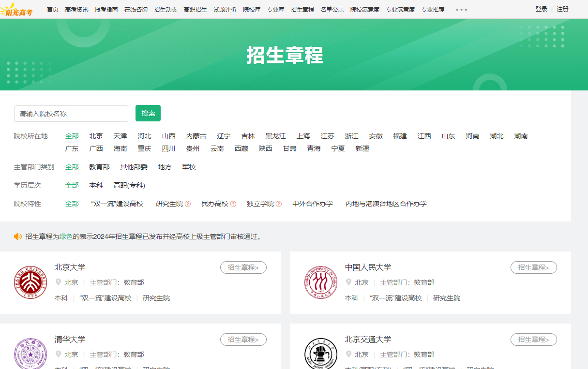Click the speaker announcement icon
The width and height of the screenshot is (588, 369).
pyautogui.click(x=18, y=236)
